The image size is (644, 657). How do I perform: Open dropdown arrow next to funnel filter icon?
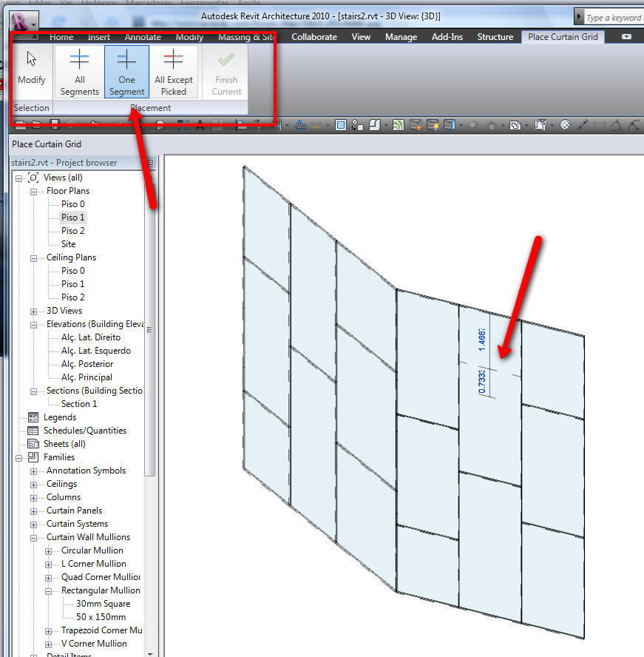[552, 125]
